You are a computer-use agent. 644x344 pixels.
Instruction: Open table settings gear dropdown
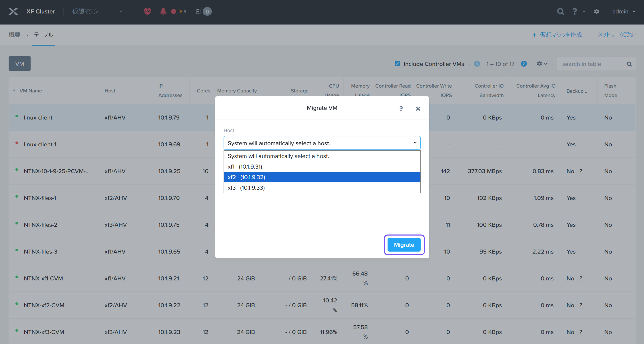pyautogui.click(x=542, y=64)
